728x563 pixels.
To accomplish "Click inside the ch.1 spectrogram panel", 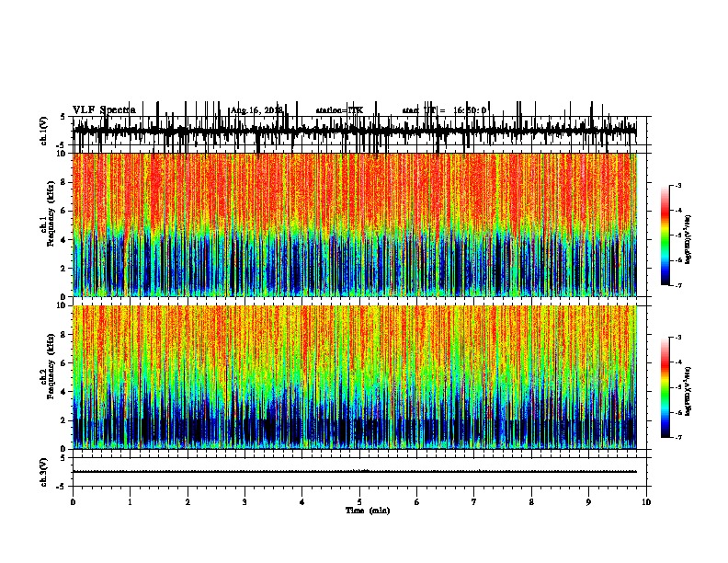I will 355,224.
